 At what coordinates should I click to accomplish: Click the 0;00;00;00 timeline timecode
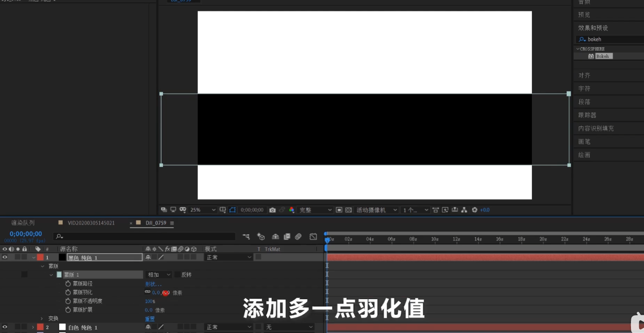click(x=26, y=234)
